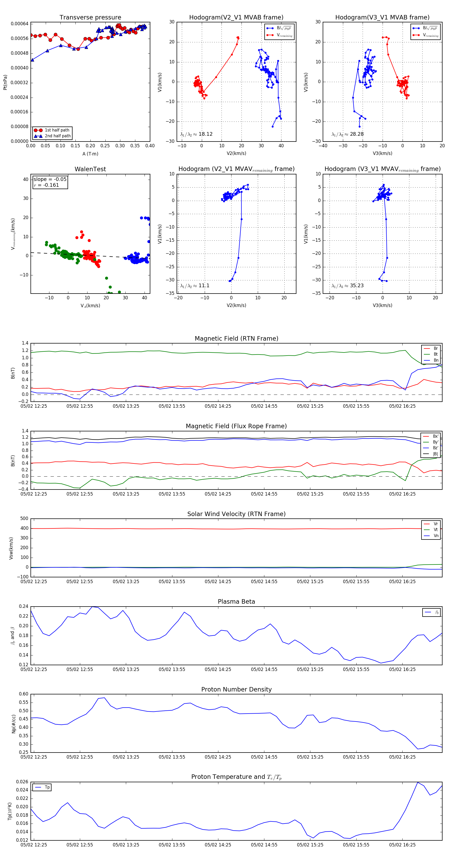Image resolution: width=473 pixels, height=868 pixels.
Task: Click the "2nd half path" legend entry
Action: tap(52, 136)
